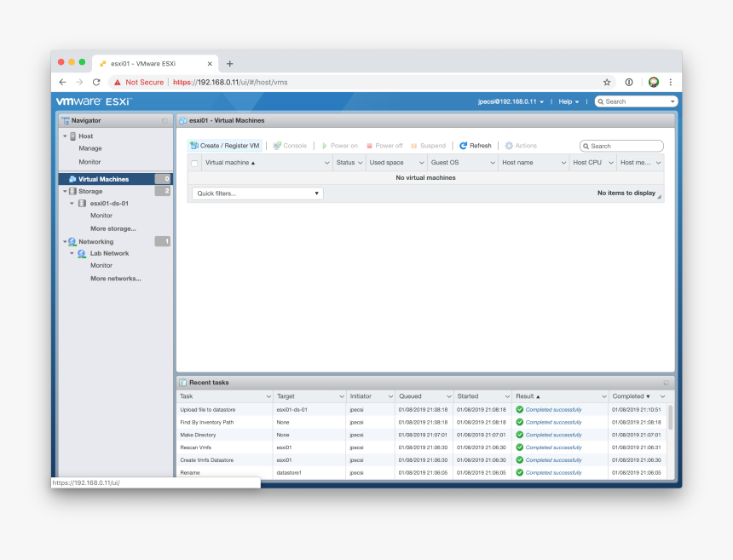Screen dimensions: 733x560
Task: Collapse the Storage tree node
Action: pyautogui.click(x=65, y=192)
